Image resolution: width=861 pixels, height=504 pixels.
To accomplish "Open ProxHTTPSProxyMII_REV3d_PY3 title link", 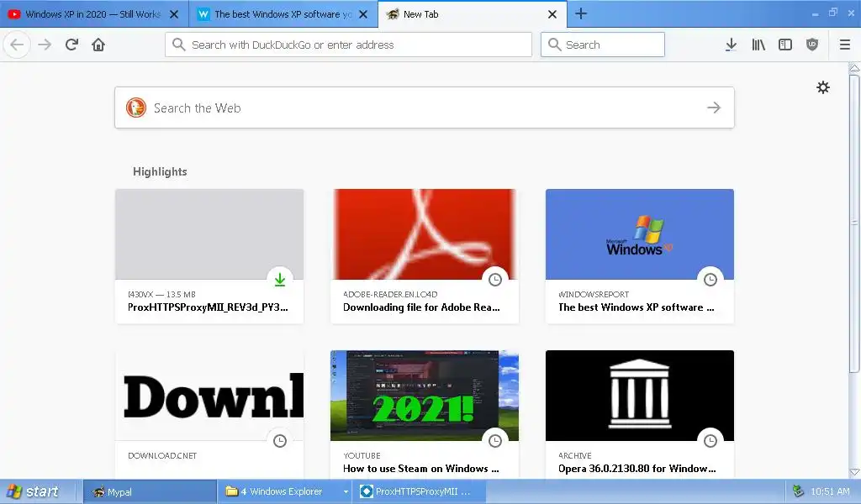I will coord(208,307).
